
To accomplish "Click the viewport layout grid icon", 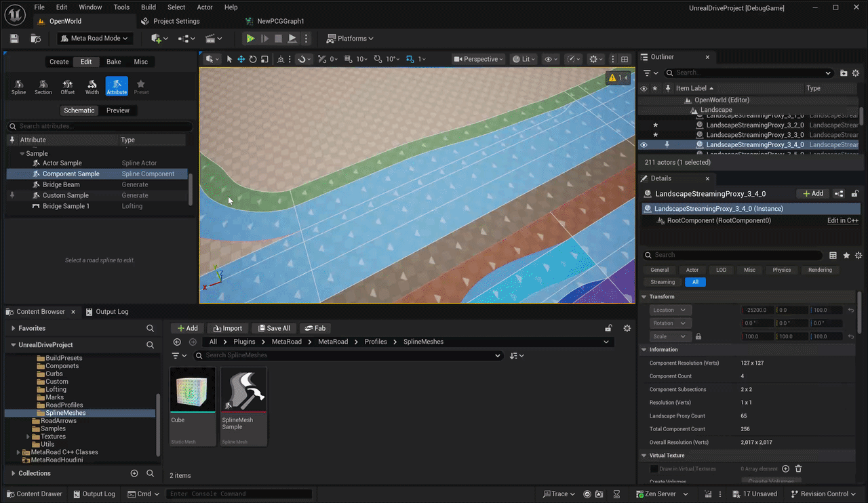I will point(625,59).
